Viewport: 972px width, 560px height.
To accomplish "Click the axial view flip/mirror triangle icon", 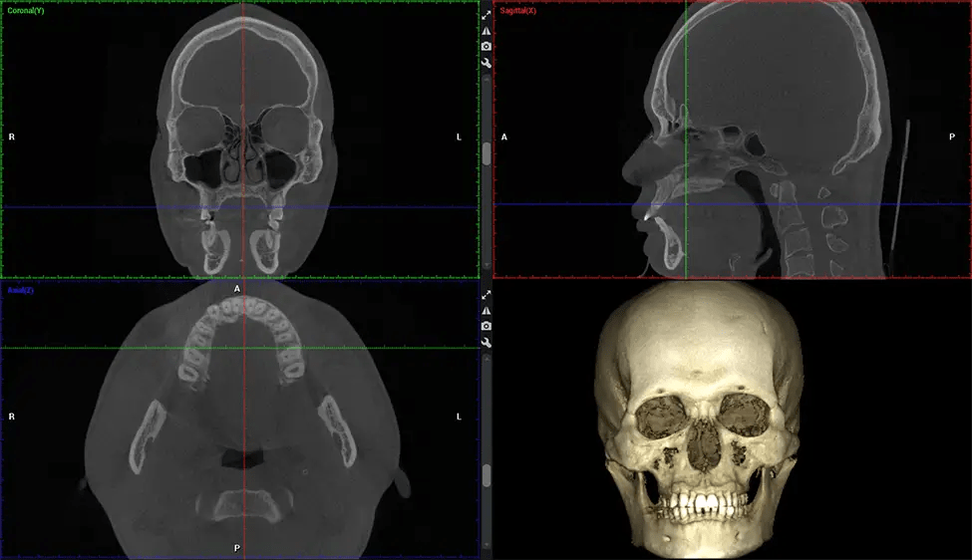I will coord(486,311).
